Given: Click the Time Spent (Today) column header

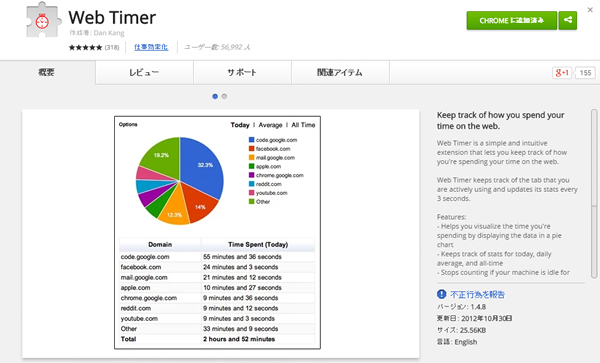Looking at the screenshot, I should point(258,244).
